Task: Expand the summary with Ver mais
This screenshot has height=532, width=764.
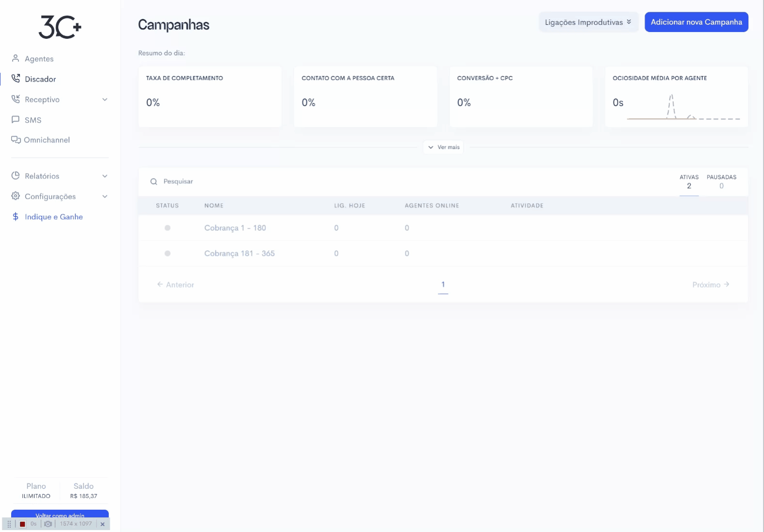Action: pos(443,147)
